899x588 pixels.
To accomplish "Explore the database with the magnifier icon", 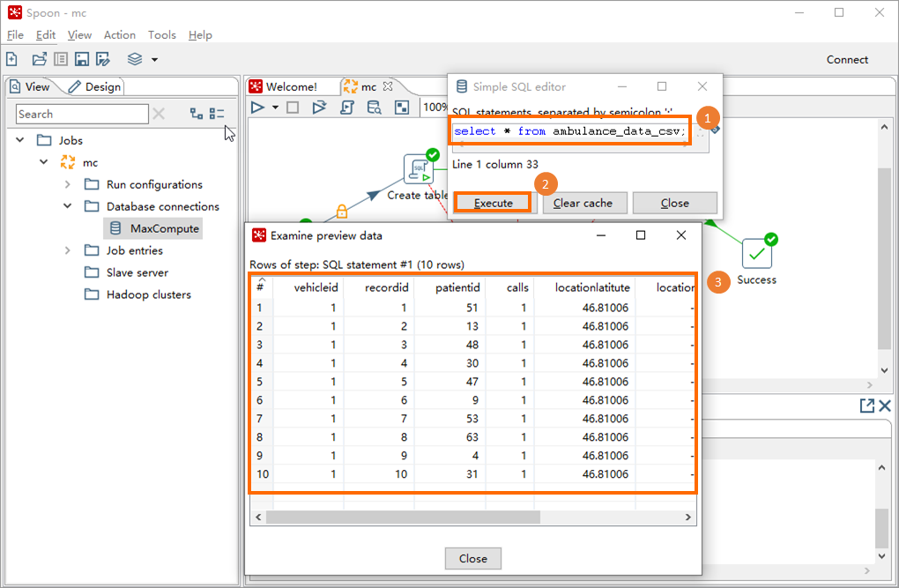I will pos(374,107).
